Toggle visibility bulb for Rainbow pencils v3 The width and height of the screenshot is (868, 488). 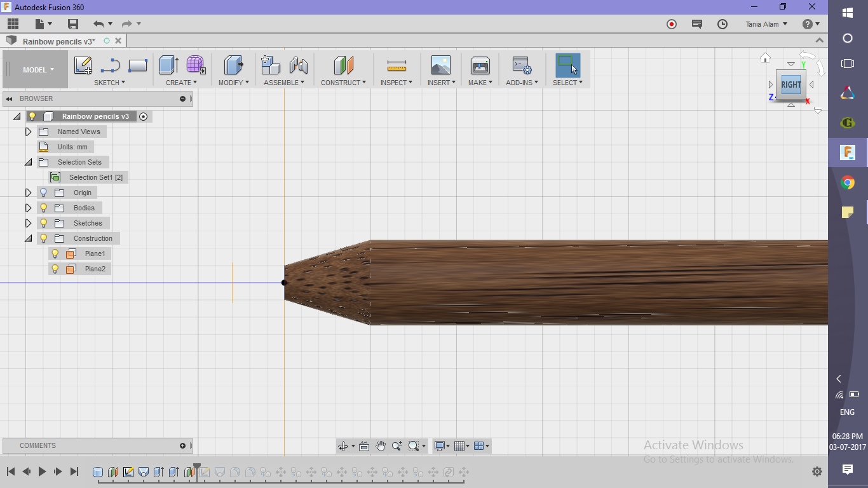pyautogui.click(x=32, y=116)
